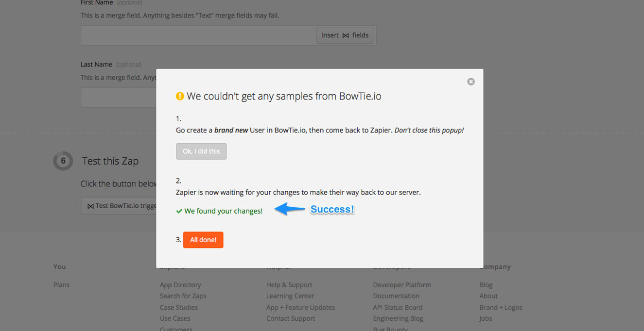Click the All done! button
The image size is (644, 331).
pos(203,240)
